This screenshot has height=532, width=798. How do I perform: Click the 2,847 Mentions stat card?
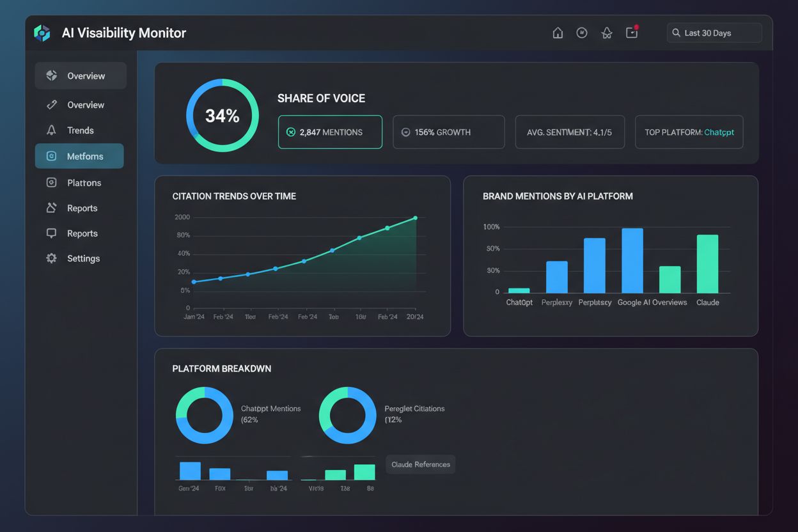click(x=330, y=132)
